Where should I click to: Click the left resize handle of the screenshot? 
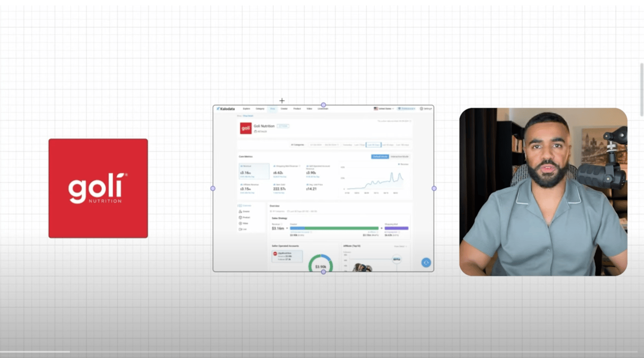pyautogui.click(x=213, y=188)
